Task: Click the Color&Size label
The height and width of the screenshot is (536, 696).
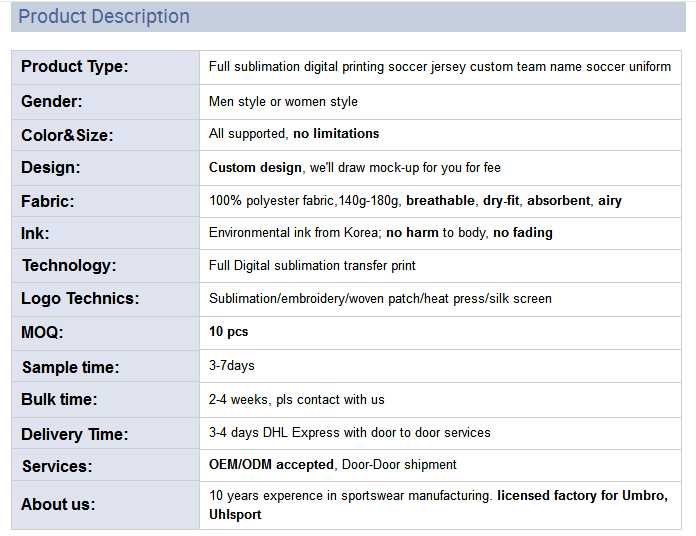Action: click(67, 134)
